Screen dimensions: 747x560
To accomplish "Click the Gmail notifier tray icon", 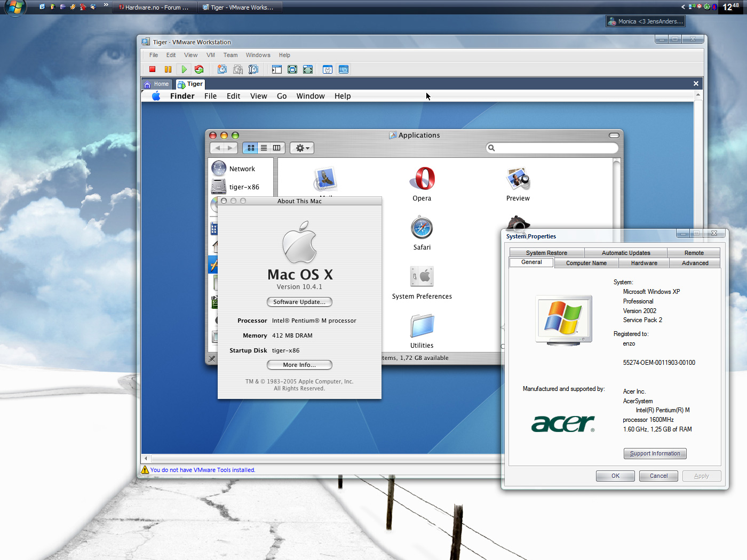I will click(x=700, y=6).
